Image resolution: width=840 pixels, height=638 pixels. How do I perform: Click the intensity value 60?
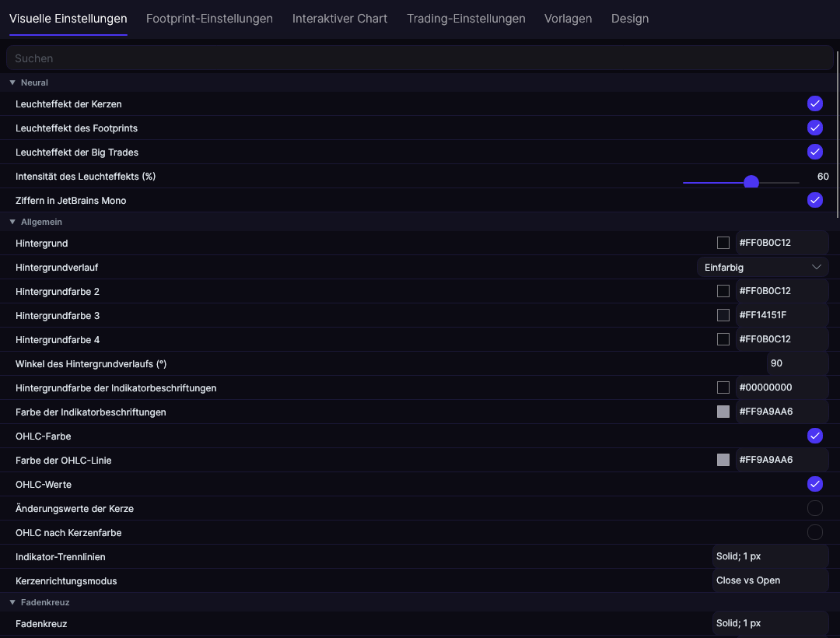[823, 177]
